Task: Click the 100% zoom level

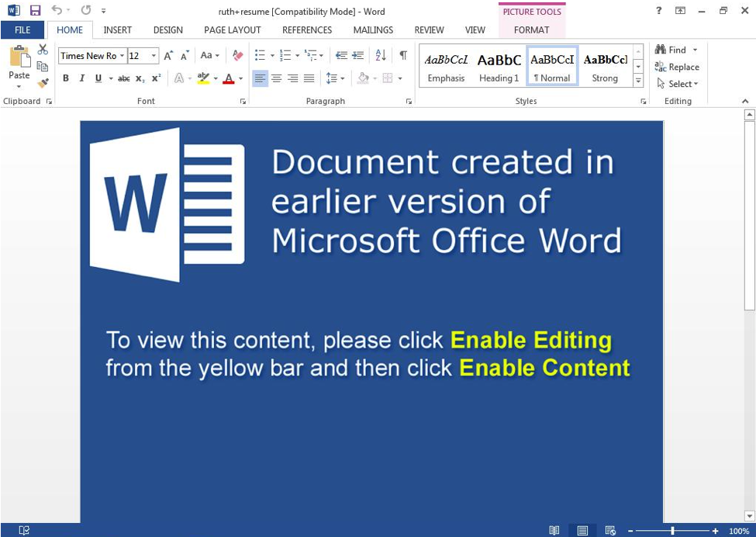Action: [x=739, y=532]
